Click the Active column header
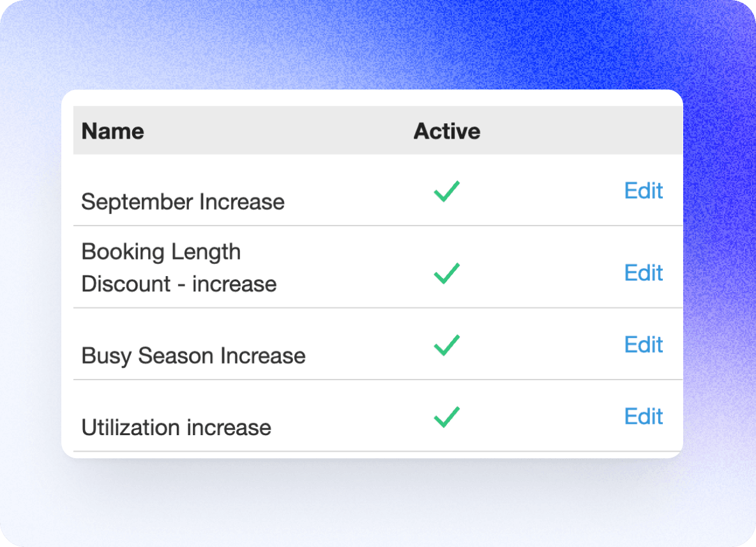 coord(447,130)
